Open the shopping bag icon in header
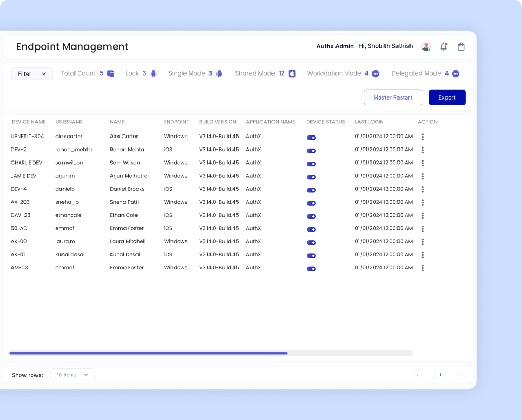The width and height of the screenshot is (522, 420). pos(461,46)
